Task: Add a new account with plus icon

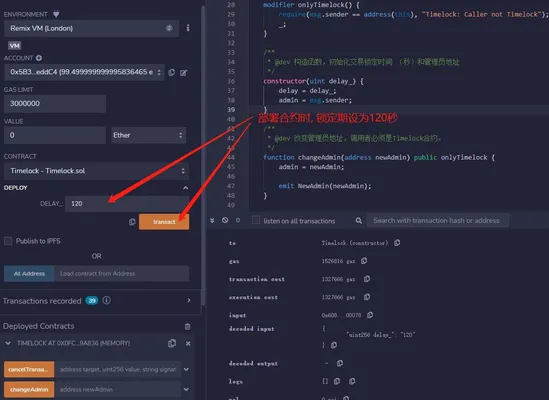Action: (39, 58)
